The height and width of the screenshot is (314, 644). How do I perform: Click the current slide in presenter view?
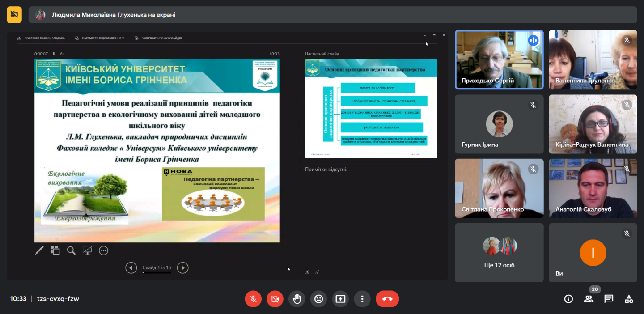click(157, 151)
